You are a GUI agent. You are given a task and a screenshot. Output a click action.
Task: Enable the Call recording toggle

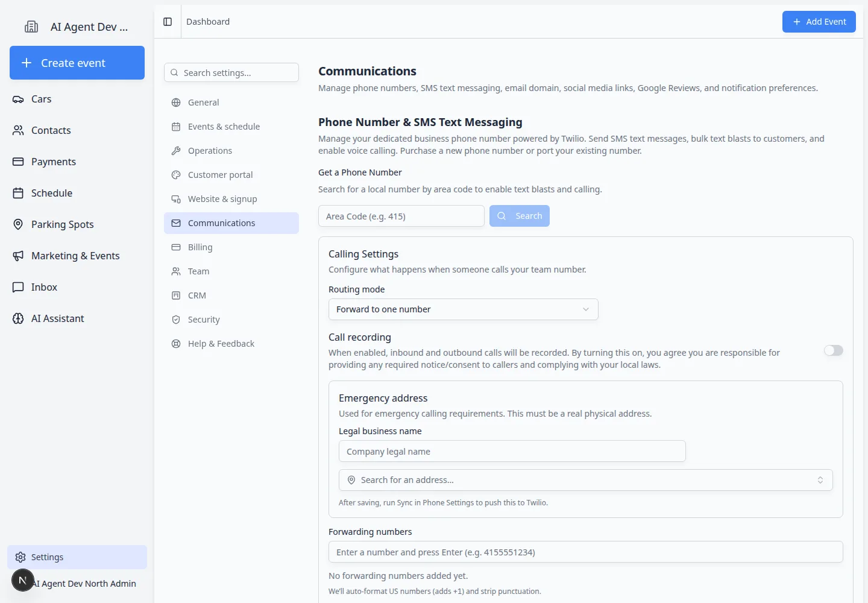[834, 350]
